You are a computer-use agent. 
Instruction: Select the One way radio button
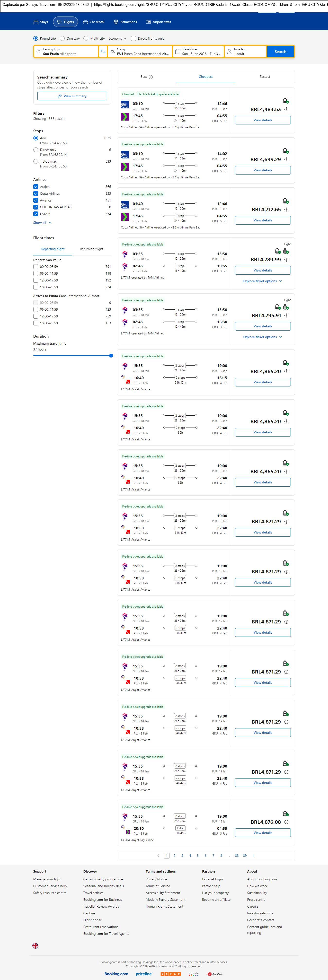pos(62,38)
